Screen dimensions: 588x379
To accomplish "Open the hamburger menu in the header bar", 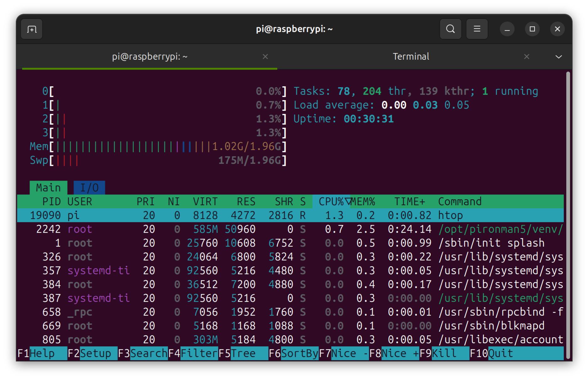I will pyautogui.click(x=477, y=29).
